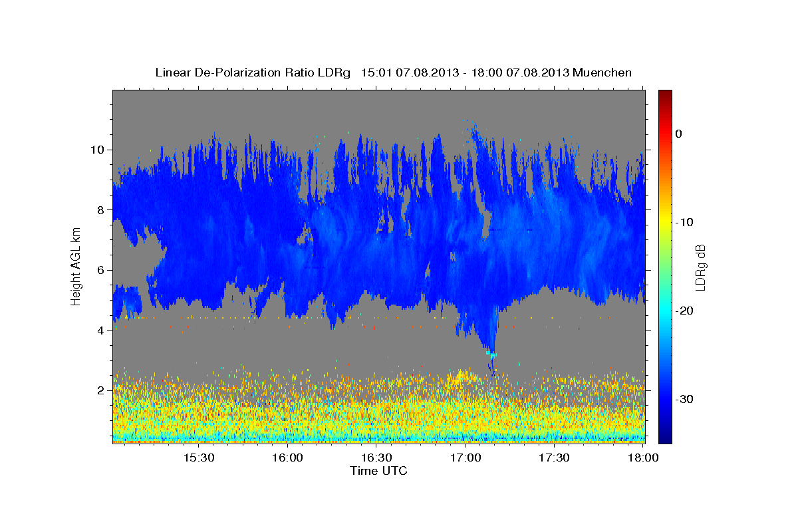Click the station name 'Muenchen' in the title
Image resolution: width=798 pixels, height=532 pixels.
(602, 72)
